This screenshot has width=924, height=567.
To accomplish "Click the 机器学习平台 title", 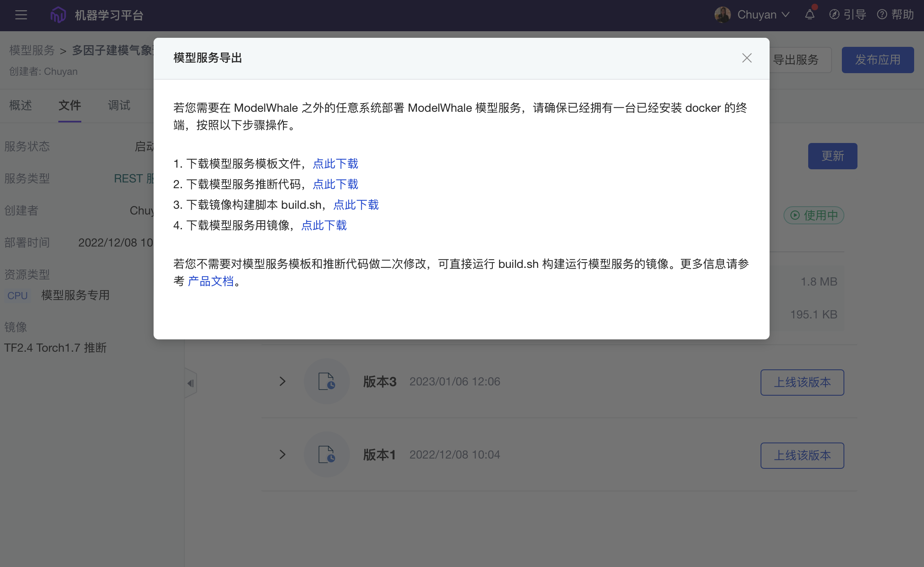I will (x=109, y=15).
